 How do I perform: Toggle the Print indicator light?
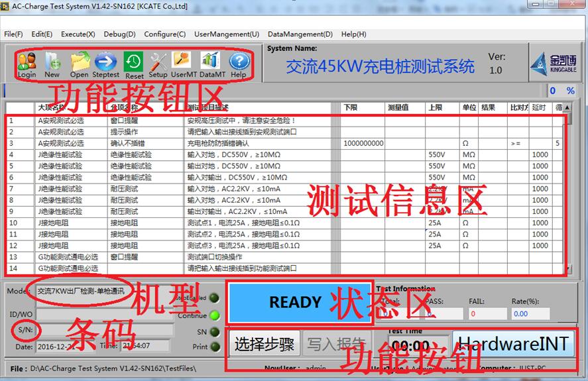click(x=215, y=346)
